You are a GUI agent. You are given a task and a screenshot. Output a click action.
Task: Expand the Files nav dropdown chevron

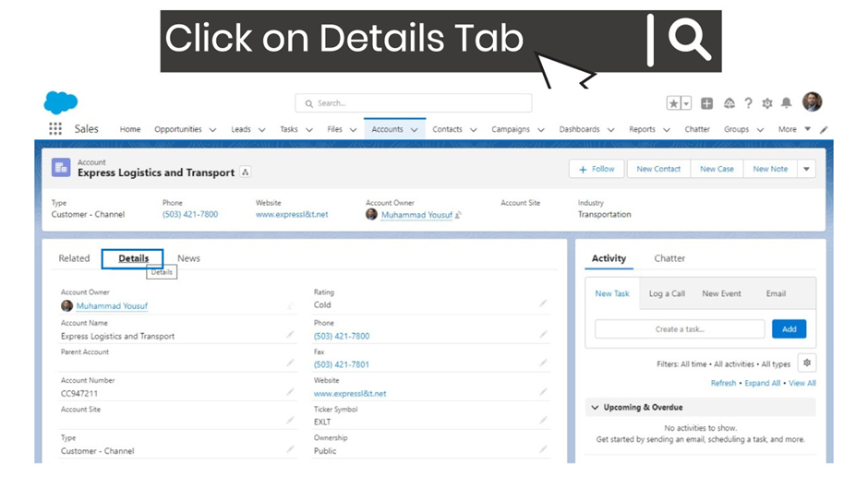(353, 129)
